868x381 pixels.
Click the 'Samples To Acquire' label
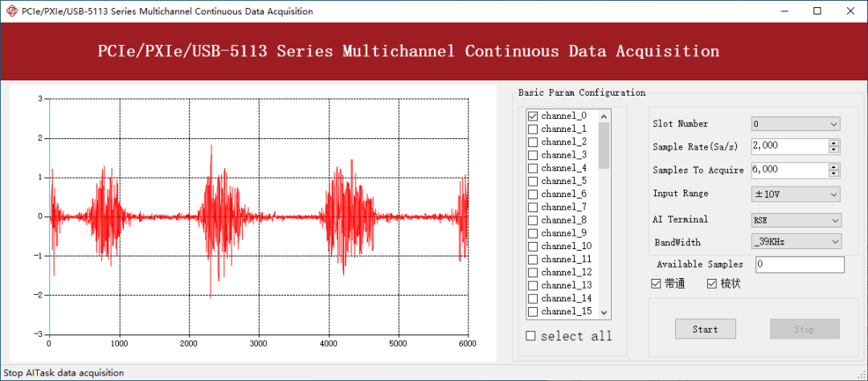[x=698, y=170]
